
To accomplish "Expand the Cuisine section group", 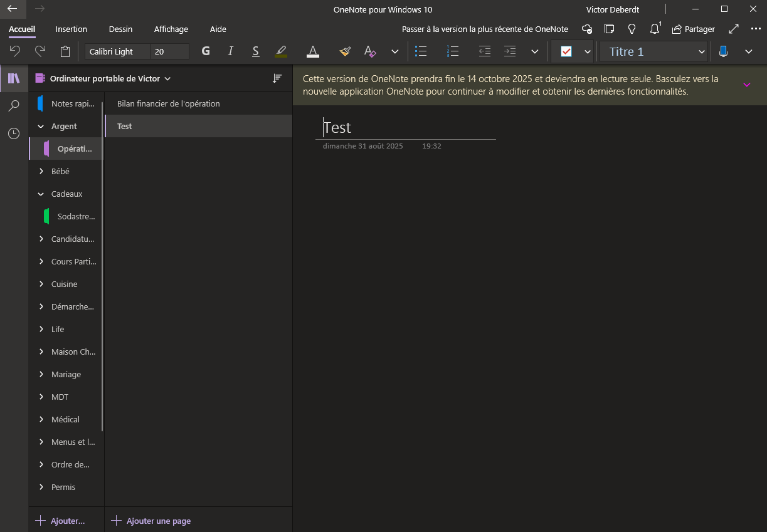I will tap(41, 284).
